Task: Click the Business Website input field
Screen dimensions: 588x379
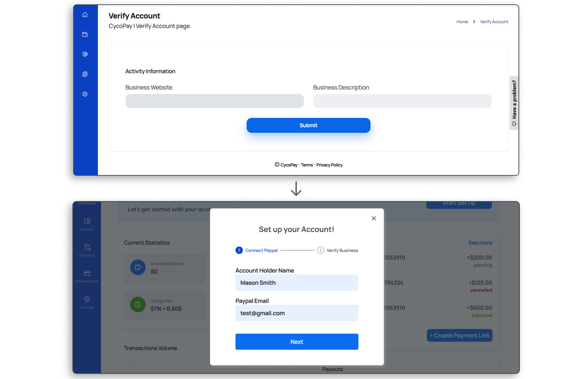Action: tap(214, 101)
